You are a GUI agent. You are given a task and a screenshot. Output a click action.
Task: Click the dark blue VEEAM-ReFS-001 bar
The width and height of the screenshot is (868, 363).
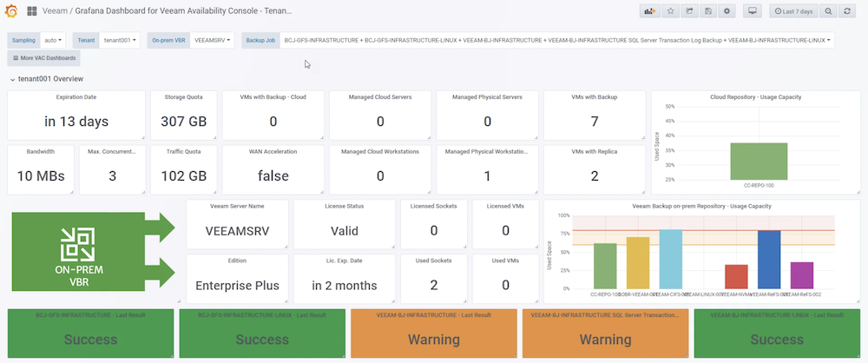[x=769, y=260]
